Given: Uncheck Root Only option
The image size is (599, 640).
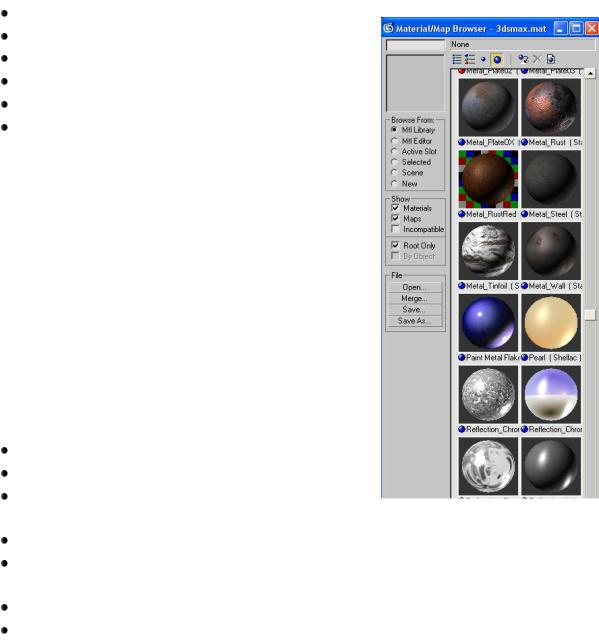Looking at the screenshot, I should tap(395, 245).
